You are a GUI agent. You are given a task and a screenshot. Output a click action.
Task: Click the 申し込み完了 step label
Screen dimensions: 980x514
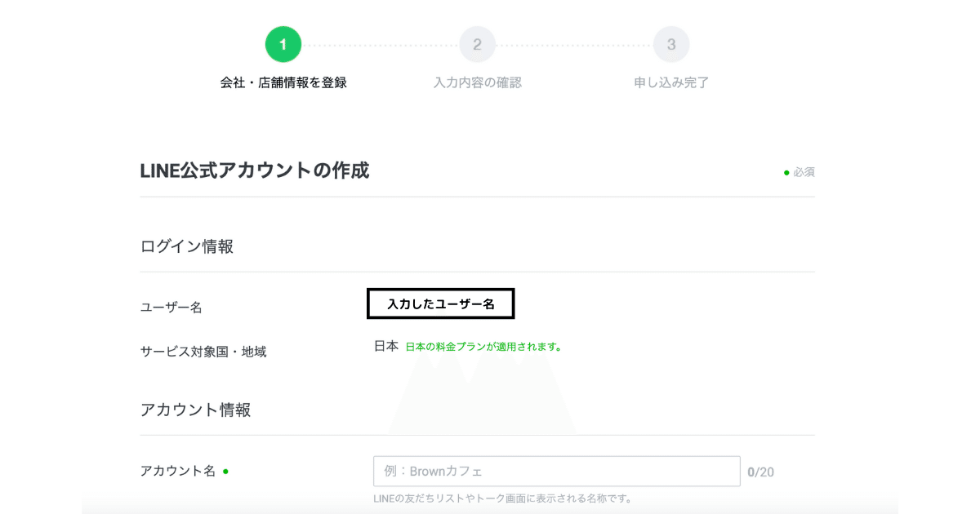(x=671, y=82)
